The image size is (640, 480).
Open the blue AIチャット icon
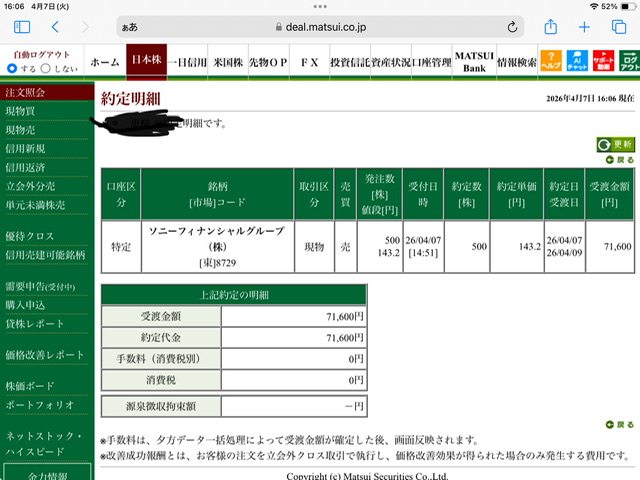click(x=577, y=61)
